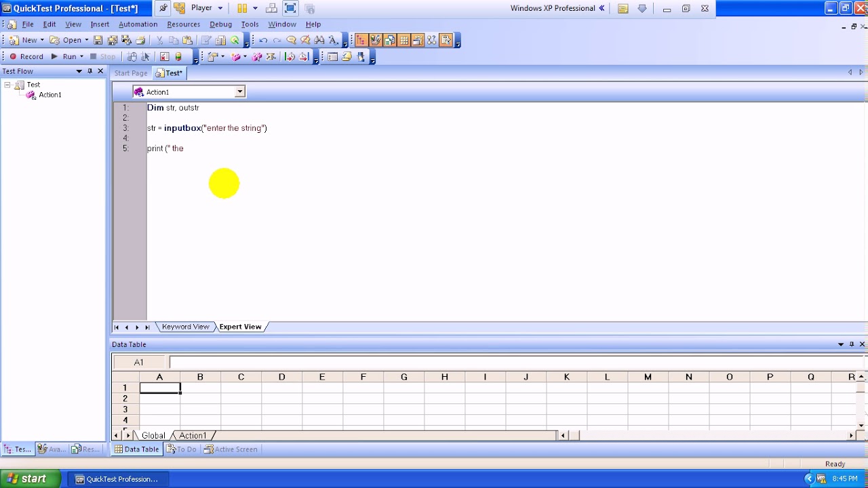868x488 pixels.
Task: Open the Debug menu
Action: (x=220, y=24)
